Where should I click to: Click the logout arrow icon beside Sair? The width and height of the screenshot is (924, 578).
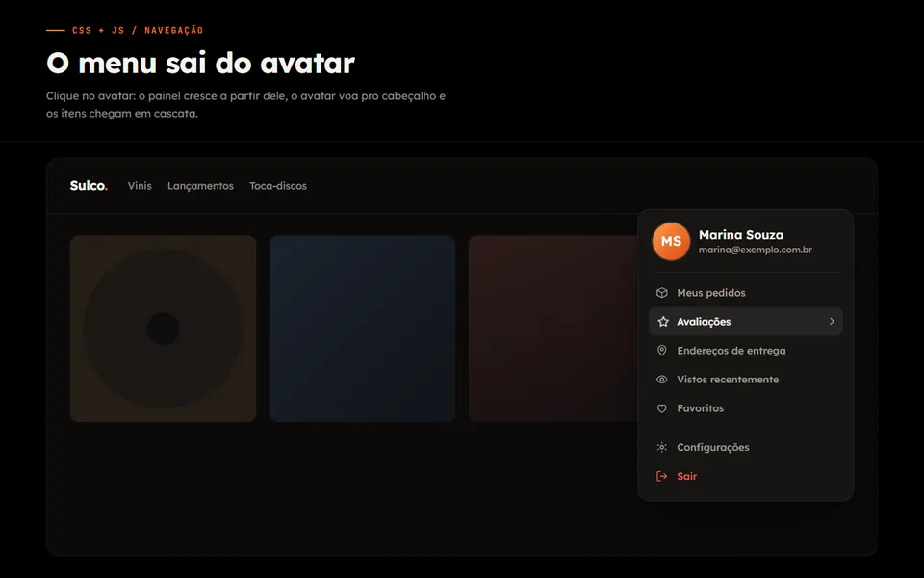point(662,476)
